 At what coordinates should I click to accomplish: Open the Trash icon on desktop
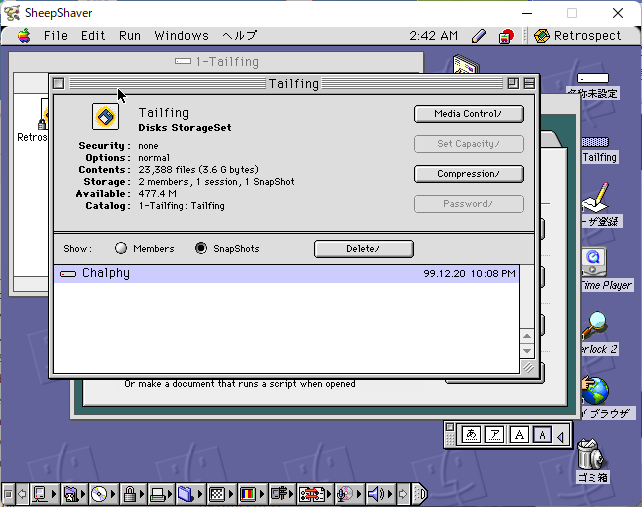[x=593, y=454]
